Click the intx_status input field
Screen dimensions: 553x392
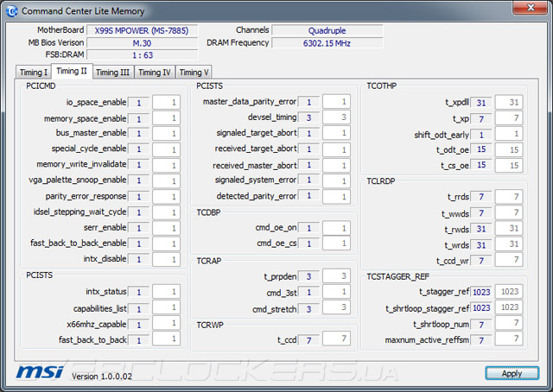[166, 292]
